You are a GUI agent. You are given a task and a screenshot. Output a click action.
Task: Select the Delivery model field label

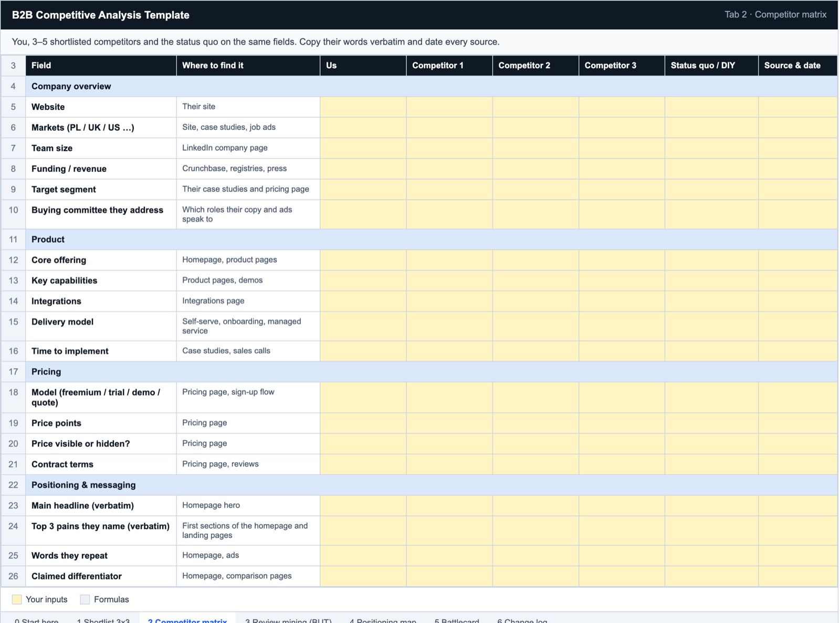pos(62,322)
